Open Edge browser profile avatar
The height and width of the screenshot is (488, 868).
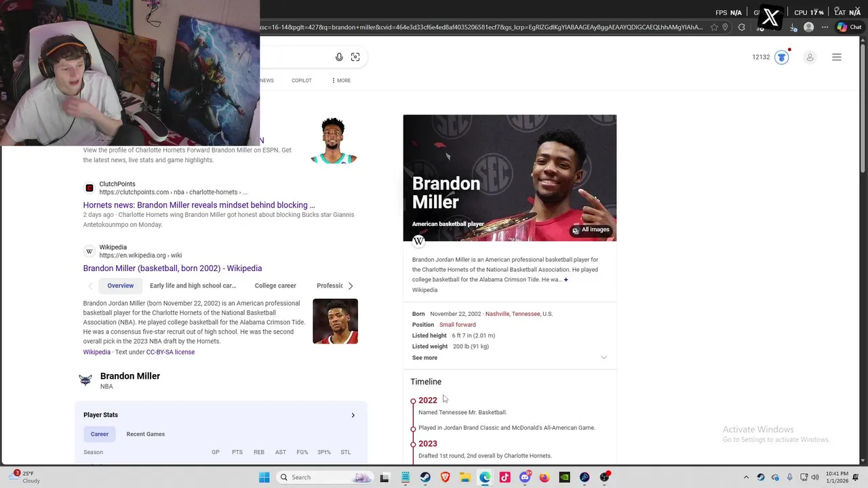tap(808, 27)
